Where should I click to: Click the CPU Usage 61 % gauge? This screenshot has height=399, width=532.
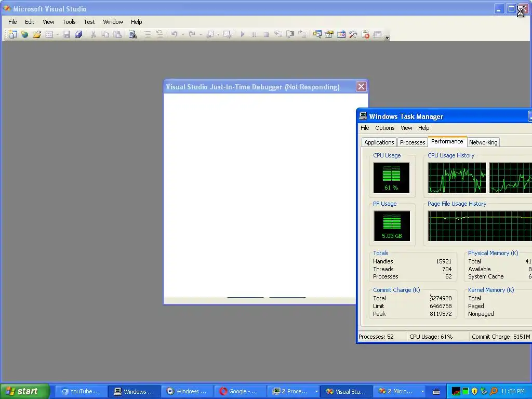pos(392,178)
